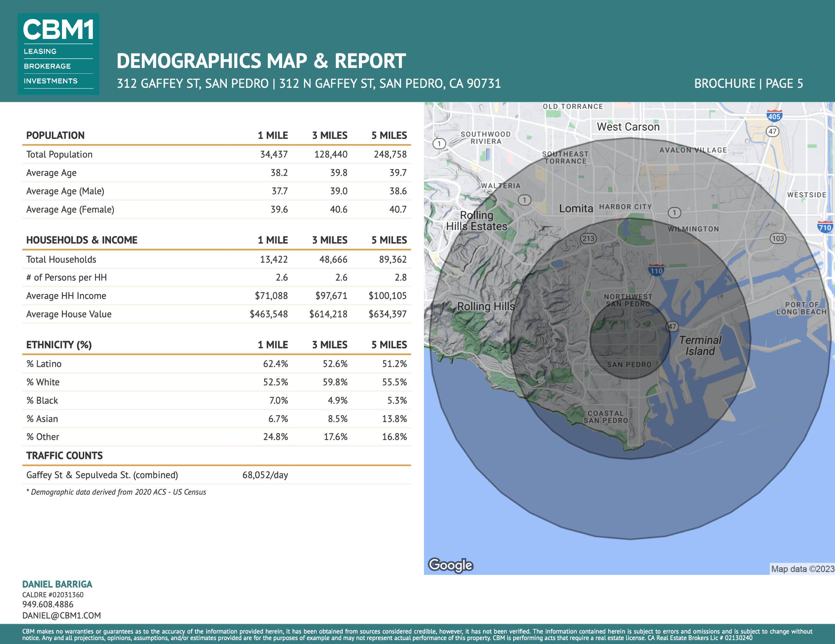Viewport: 835px width, 644px height.
Task: Click the Google logo on map
Action: coord(450,565)
